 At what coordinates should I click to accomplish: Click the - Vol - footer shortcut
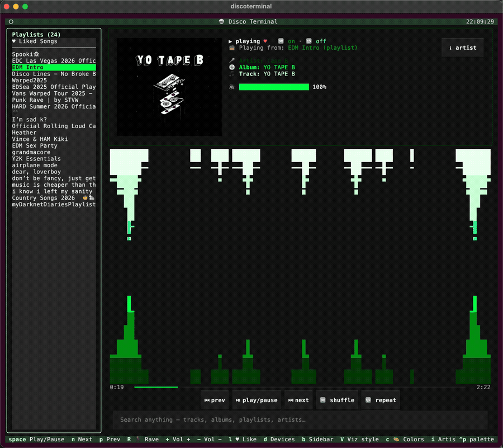pos(209,440)
